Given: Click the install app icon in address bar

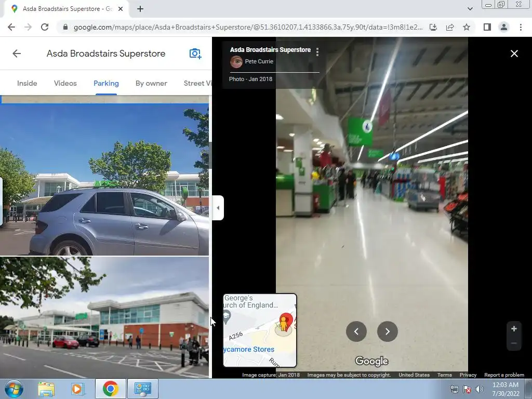Looking at the screenshot, I should tap(433, 27).
